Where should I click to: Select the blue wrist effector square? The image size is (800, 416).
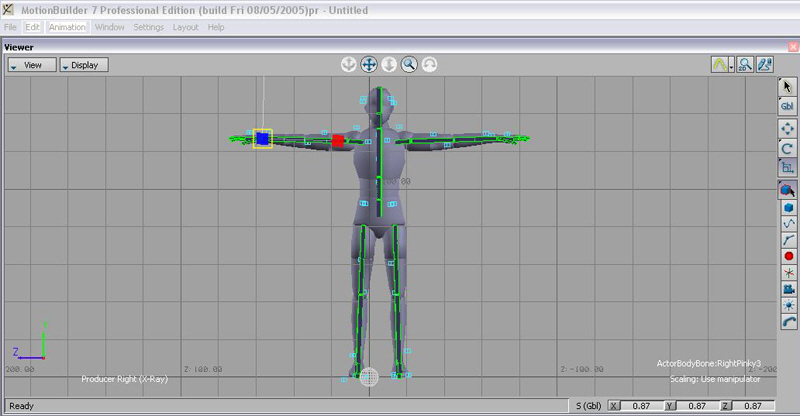point(263,139)
